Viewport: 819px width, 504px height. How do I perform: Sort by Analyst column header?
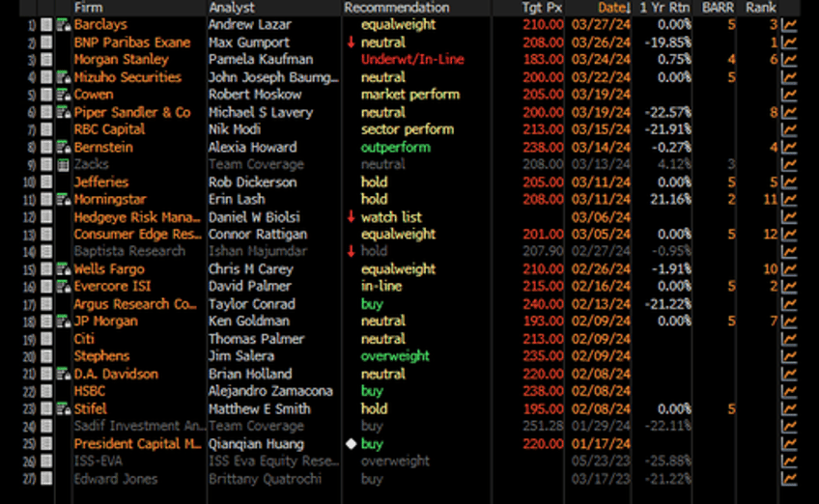coord(232,8)
